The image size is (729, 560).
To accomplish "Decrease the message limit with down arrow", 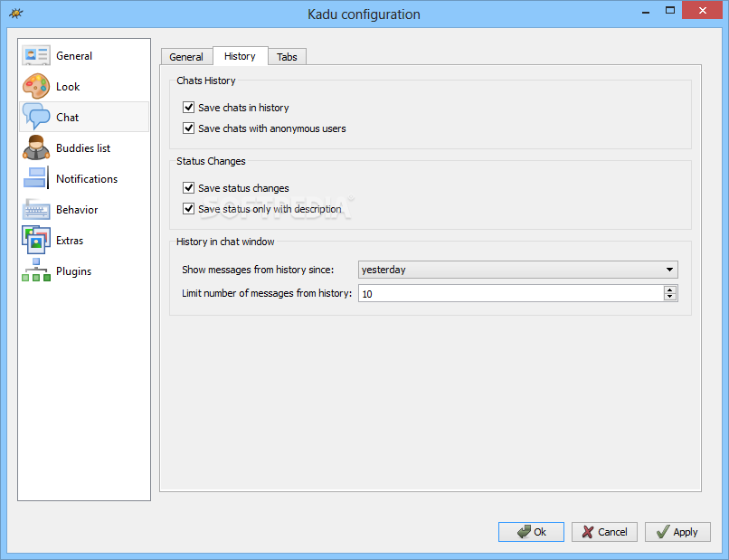I will [x=670, y=297].
